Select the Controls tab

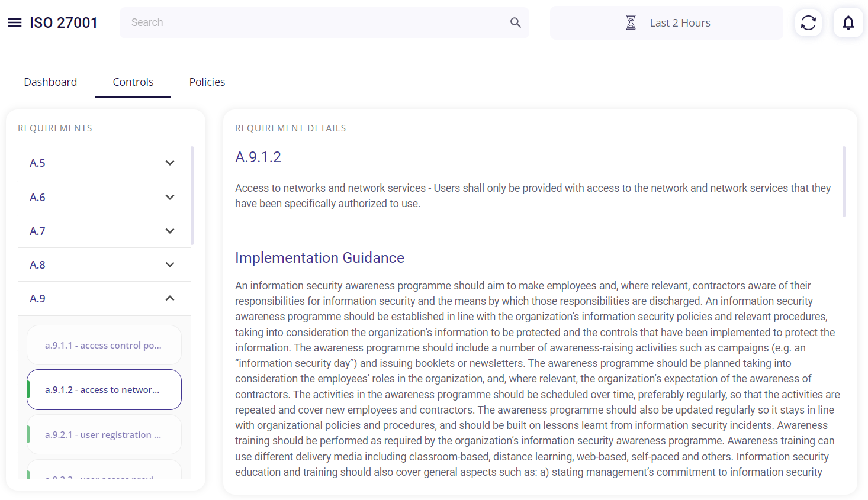pyautogui.click(x=133, y=82)
